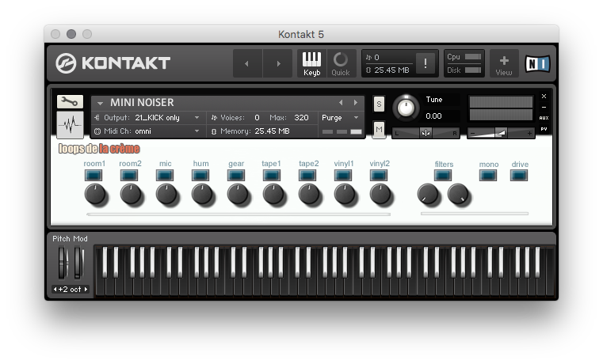
Task: Go to next preset in main header
Action: coord(278,64)
